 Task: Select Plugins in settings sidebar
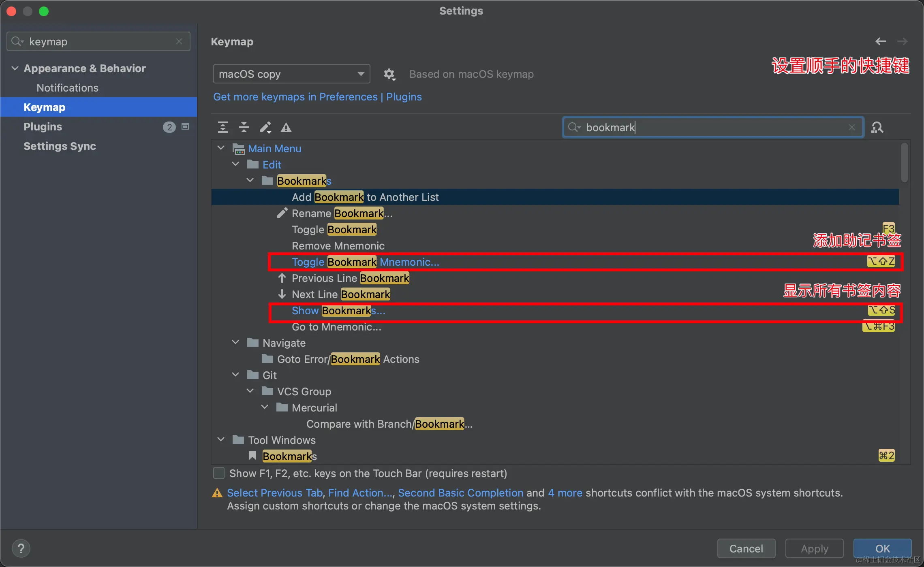(43, 127)
